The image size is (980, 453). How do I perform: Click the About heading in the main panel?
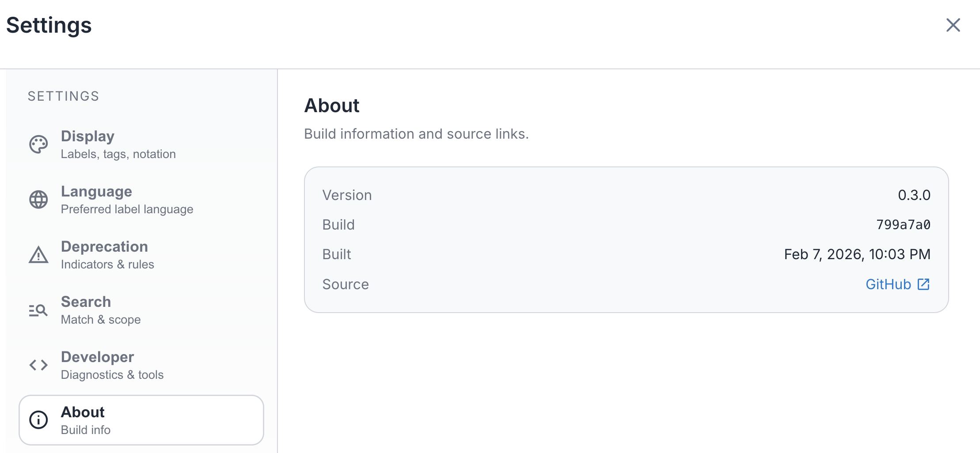[x=331, y=105]
